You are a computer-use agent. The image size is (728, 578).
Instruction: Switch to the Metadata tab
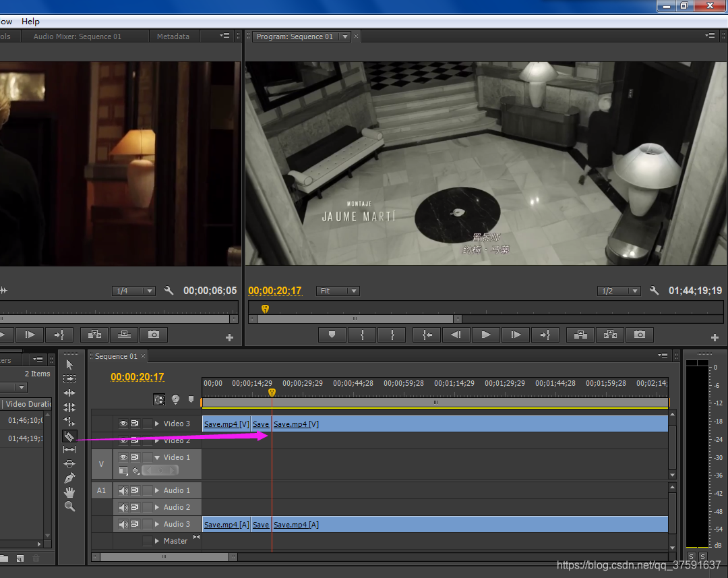[x=173, y=36]
